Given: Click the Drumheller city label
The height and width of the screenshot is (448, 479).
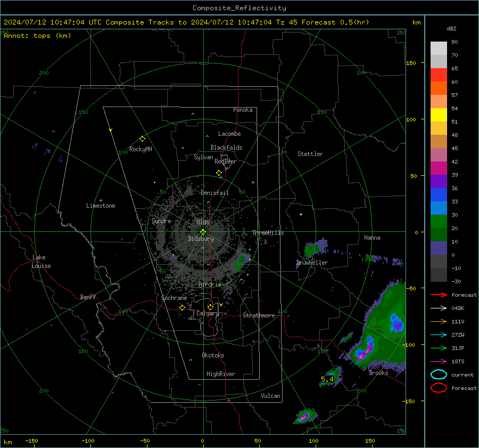Looking at the screenshot, I should pos(312,263).
